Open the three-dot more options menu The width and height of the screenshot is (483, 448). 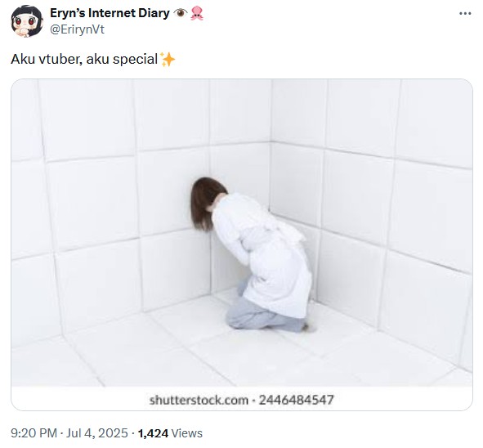coord(465,14)
